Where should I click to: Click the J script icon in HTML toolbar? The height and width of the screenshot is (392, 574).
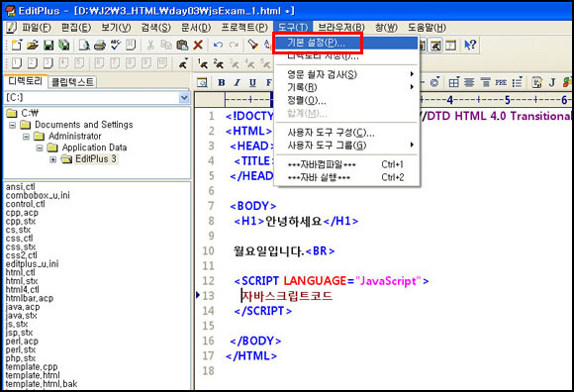552,82
